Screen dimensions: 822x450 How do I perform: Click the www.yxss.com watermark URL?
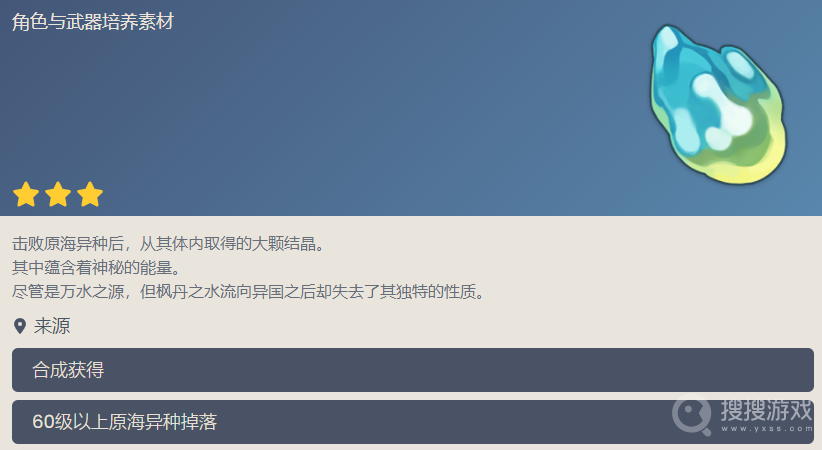tap(766, 429)
